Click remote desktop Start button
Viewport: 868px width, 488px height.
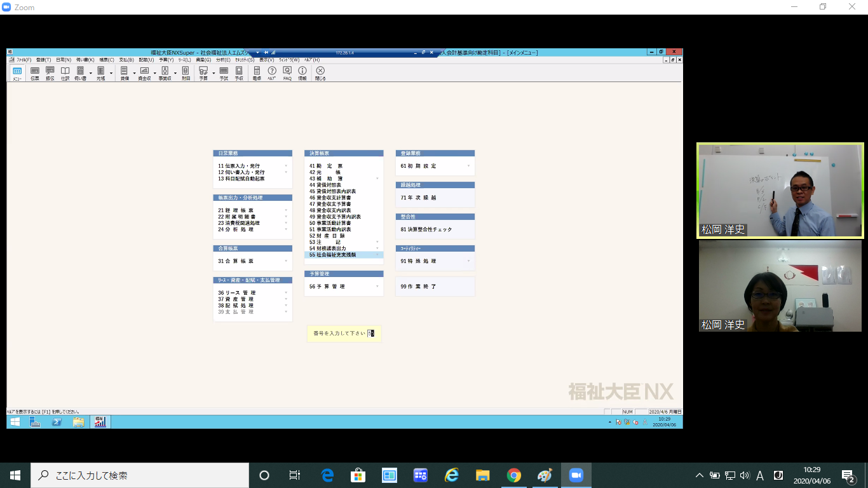pos(15,422)
